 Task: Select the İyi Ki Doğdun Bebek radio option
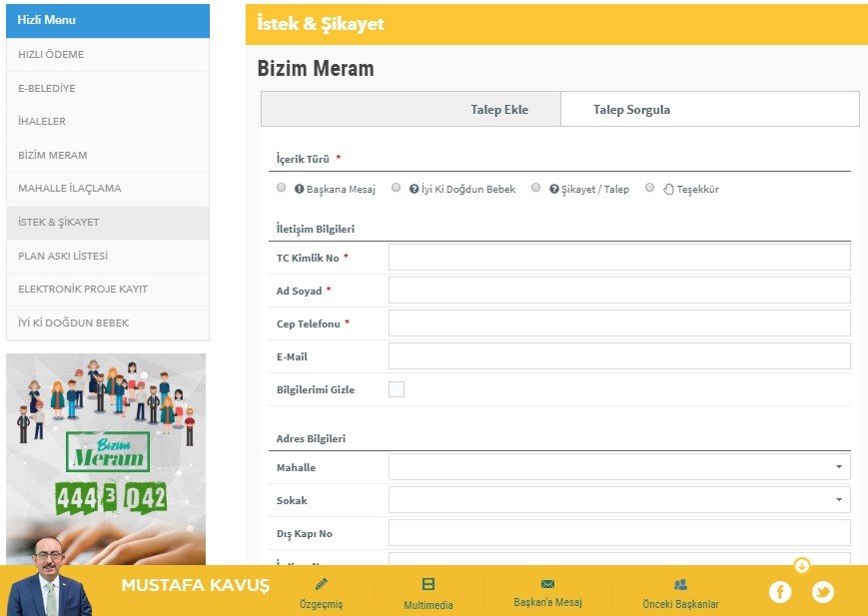397,188
